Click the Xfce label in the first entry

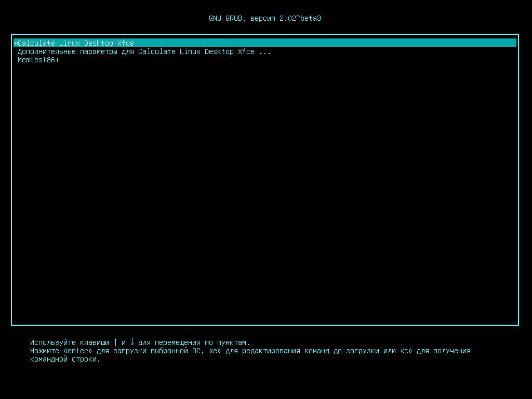pyautogui.click(x=125, y=43)
